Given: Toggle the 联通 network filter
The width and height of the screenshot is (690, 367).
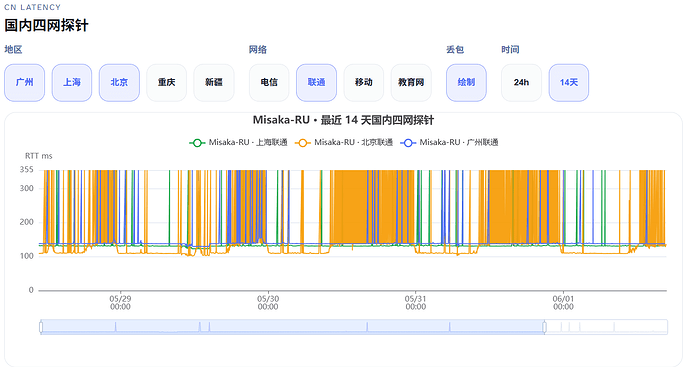Looking at the screenshot, I should [x=316, y=83].
